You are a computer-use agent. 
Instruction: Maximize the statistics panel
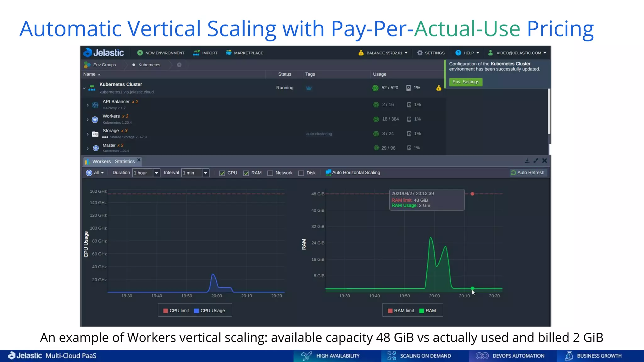point(536,161)
